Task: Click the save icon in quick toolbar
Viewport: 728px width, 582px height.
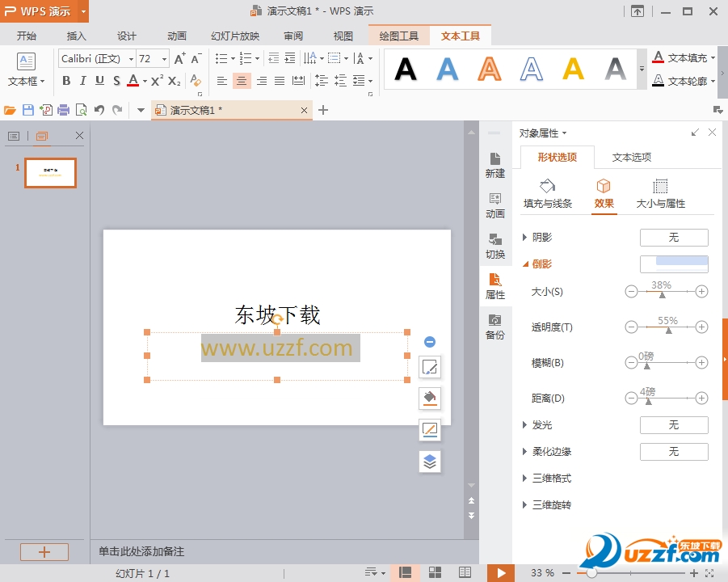Action: tap(28, 110)
